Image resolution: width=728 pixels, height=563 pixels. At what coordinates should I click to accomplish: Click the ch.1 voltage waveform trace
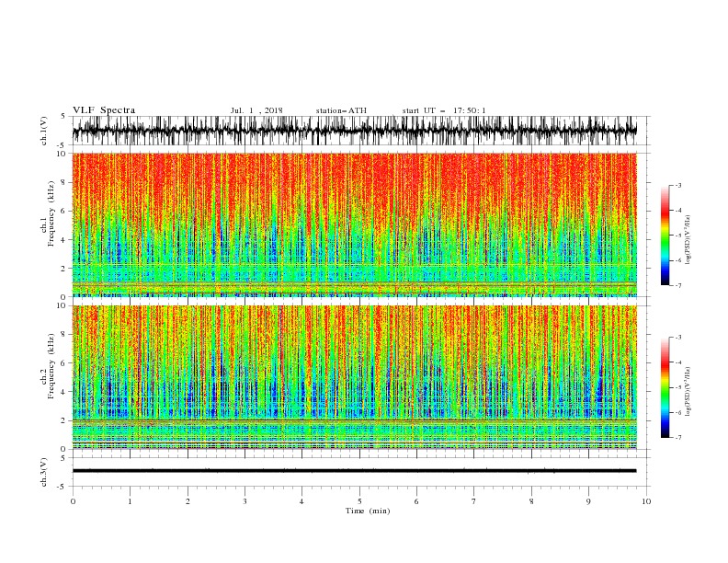pos(354,131)
